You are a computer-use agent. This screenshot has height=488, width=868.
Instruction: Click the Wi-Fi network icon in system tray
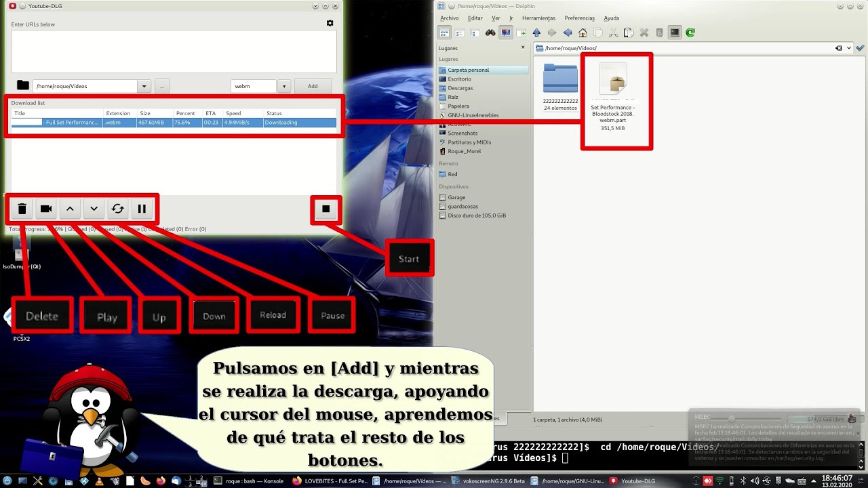coord(719,481)
